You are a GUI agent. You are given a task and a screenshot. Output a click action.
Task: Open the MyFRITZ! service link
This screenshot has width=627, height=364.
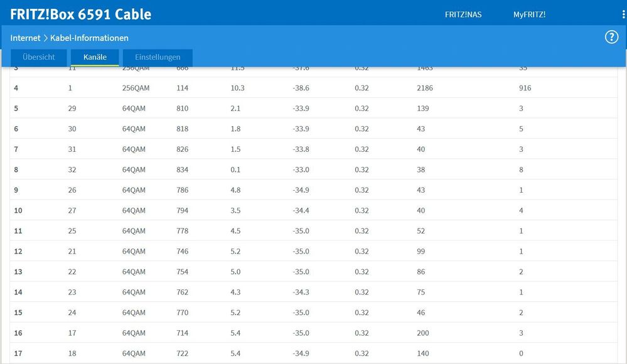pos(529,14)
